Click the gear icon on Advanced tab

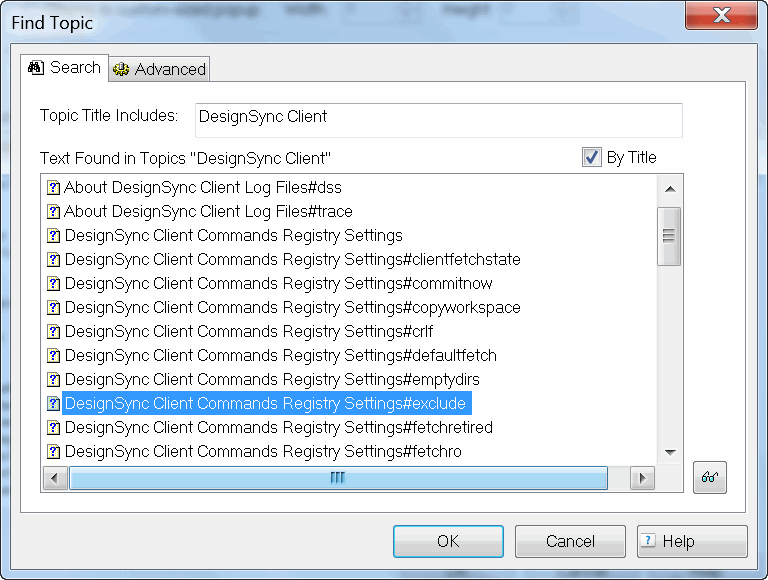(121, 70)
